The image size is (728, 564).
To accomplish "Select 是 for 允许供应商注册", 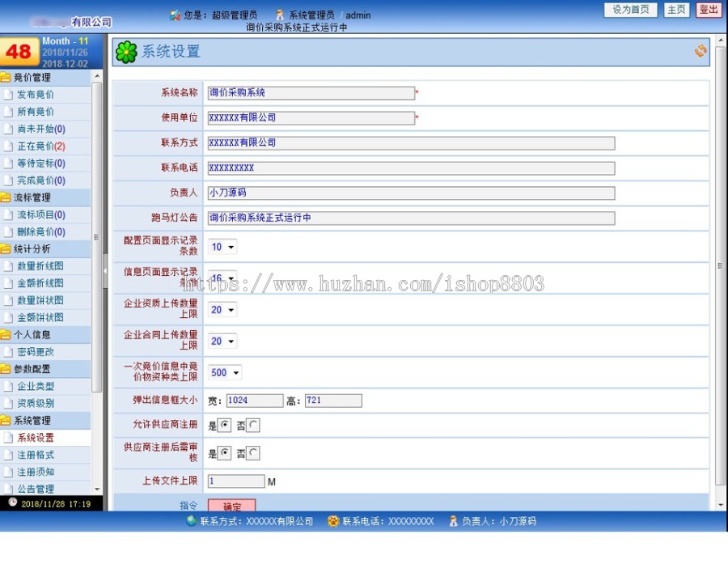I will point(225,425).
